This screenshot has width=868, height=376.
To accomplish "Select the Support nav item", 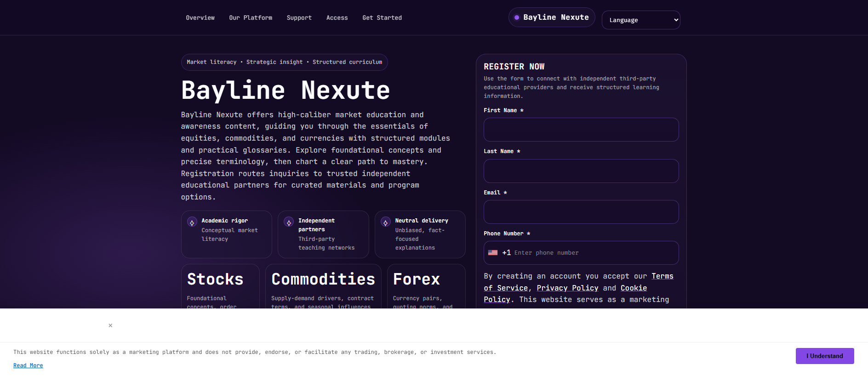I will pos(299,18).
